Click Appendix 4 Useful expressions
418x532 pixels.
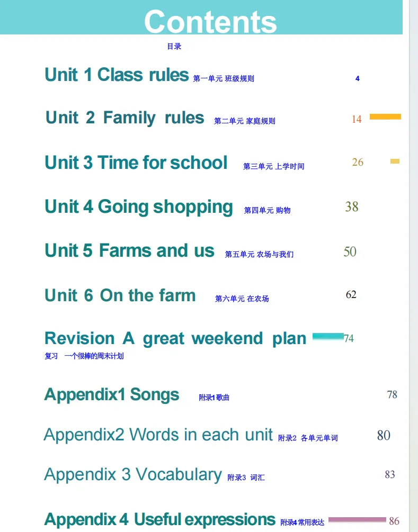pyautogui.click(x=160, y=519)
